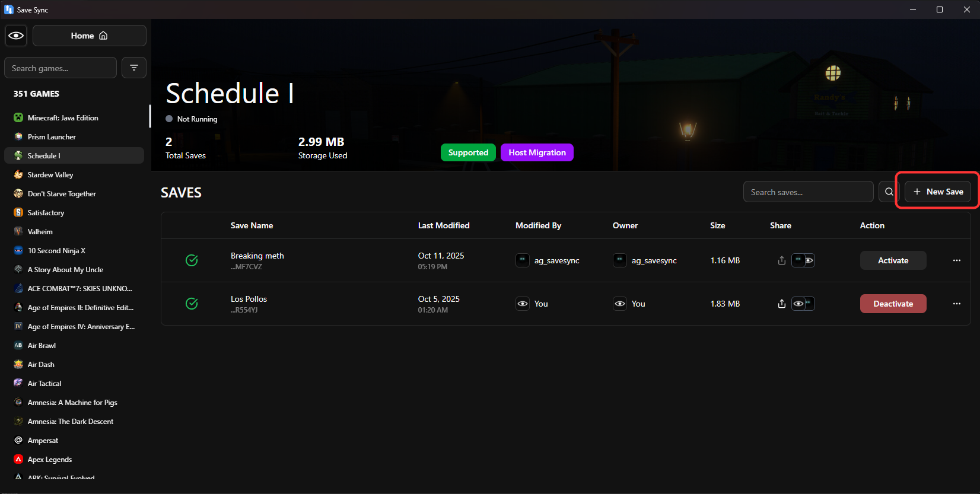Viewport: 980px width, 494px height.
Task: Select Schedule I in game list
Action: click(x=74, y=155)
